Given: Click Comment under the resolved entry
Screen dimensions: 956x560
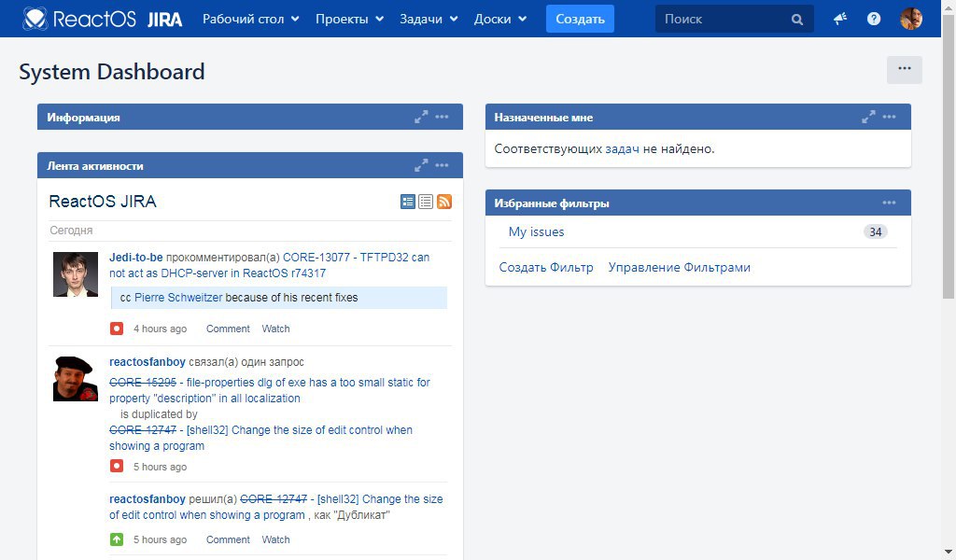Looking at the screenshot, I should 228,539.
